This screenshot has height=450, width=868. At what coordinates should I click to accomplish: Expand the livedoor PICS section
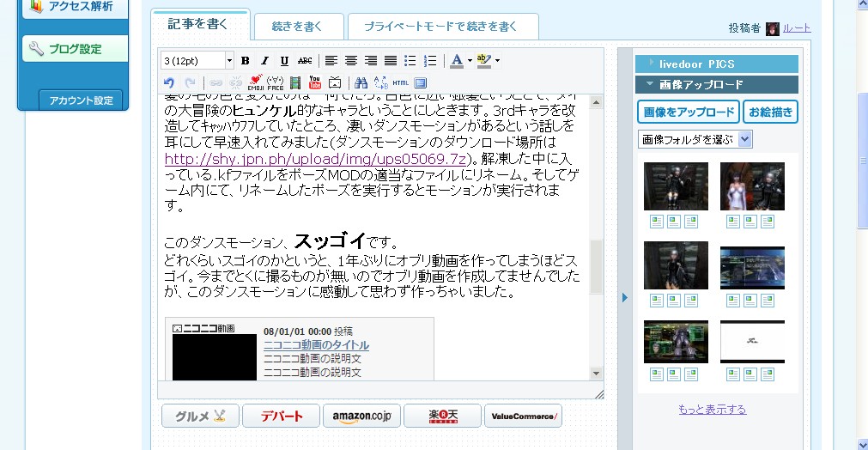(716, 64)
